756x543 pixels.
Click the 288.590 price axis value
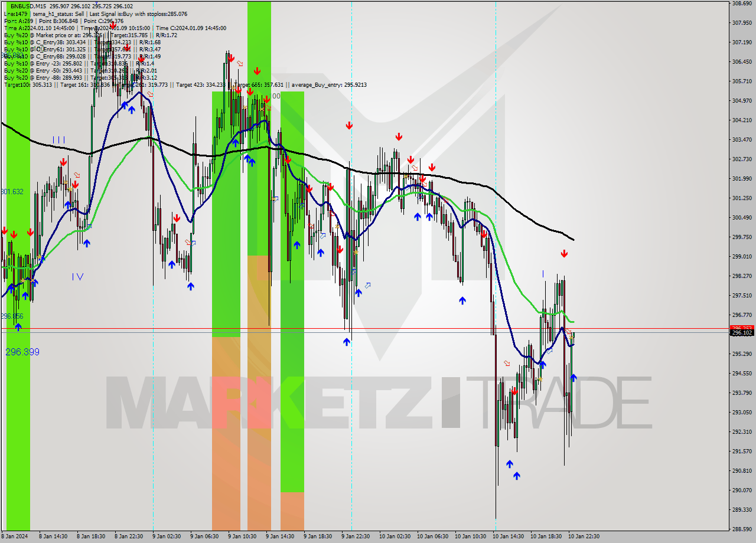click(x=742, y=529)
